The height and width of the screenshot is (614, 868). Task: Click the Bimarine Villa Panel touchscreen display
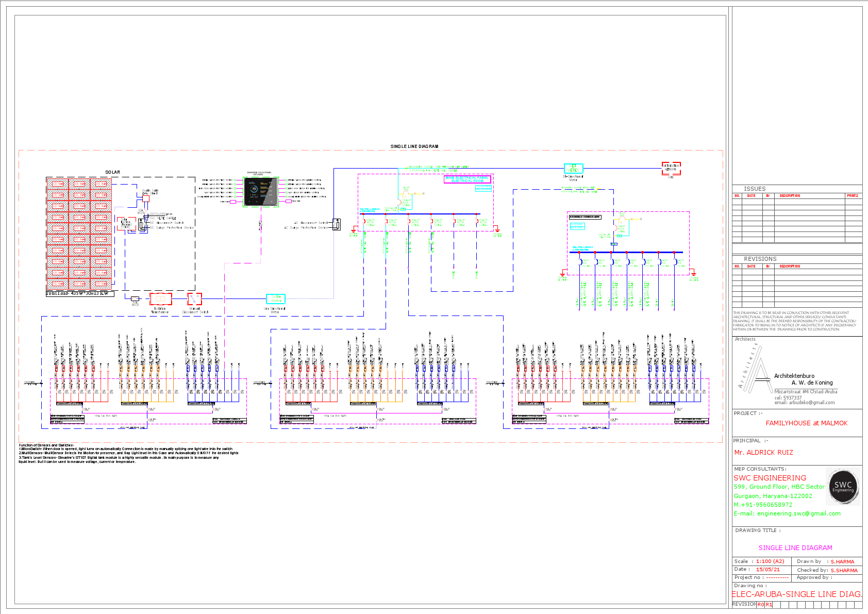(261, 191)
